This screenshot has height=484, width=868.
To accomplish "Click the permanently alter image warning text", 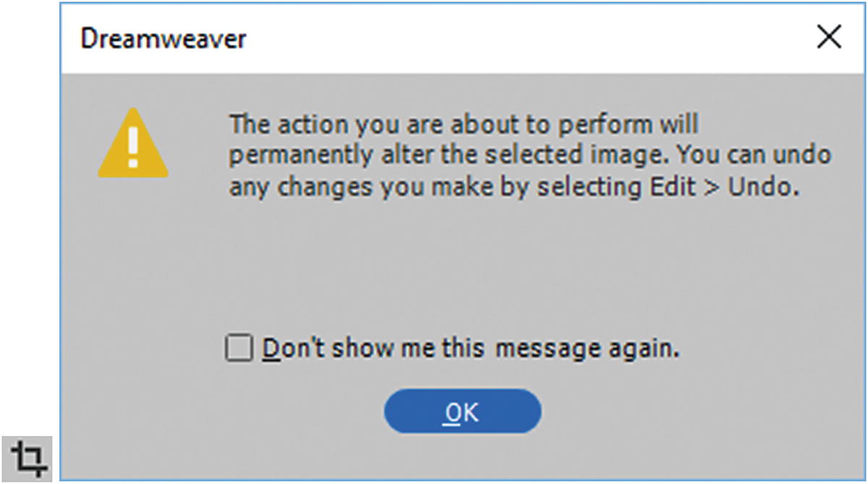I will tap(529, 156).
